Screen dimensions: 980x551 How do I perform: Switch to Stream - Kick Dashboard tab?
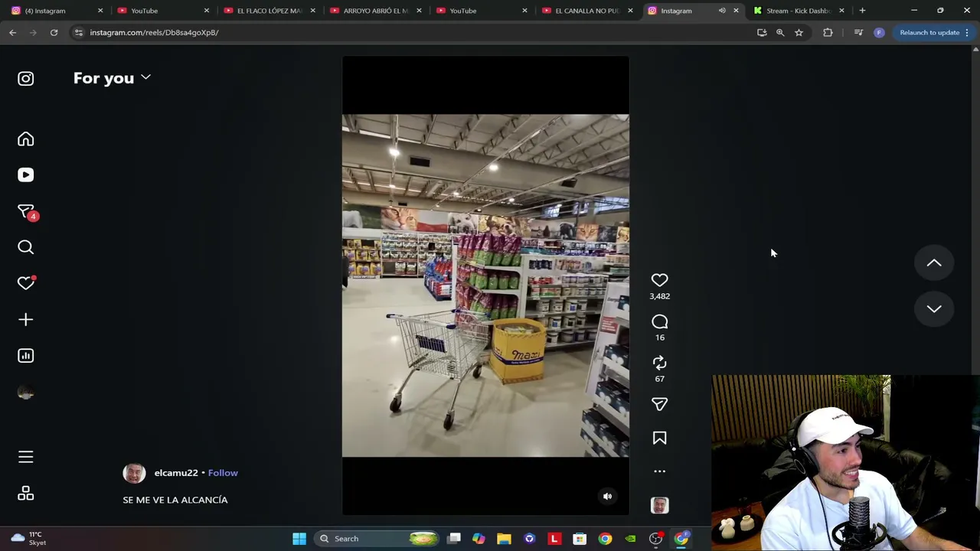797,11
